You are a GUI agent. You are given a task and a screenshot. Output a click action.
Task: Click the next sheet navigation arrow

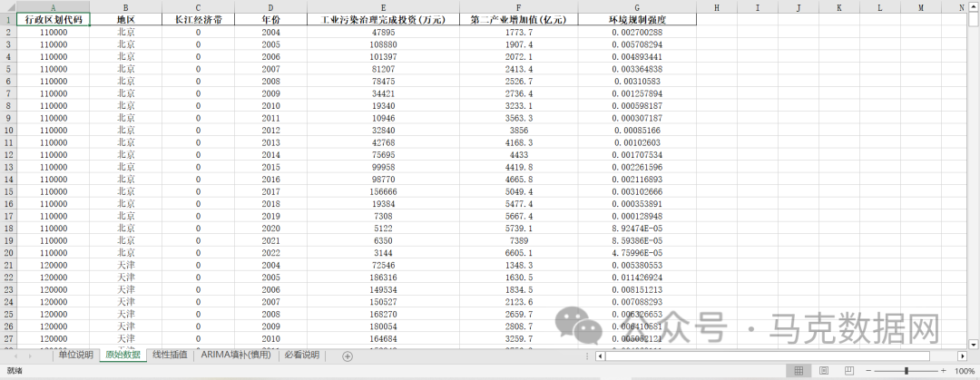click(30, 356)
